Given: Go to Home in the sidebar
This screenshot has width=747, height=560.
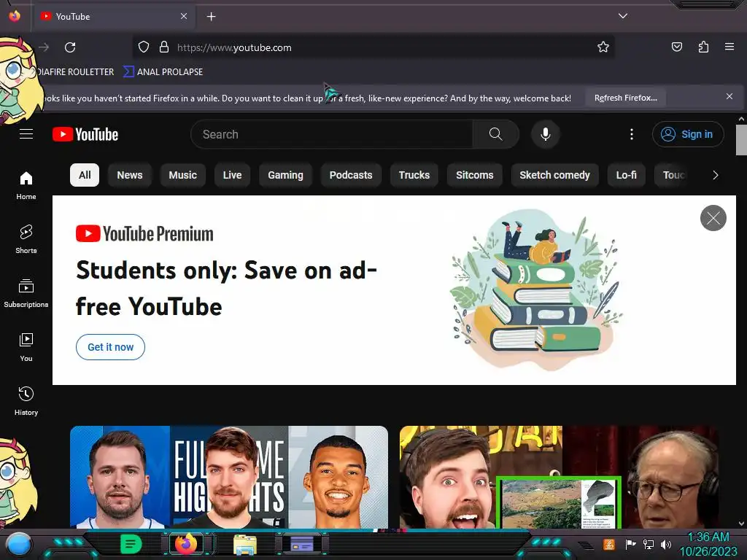Looking at the screenshot, I should [x=26, y=186].
